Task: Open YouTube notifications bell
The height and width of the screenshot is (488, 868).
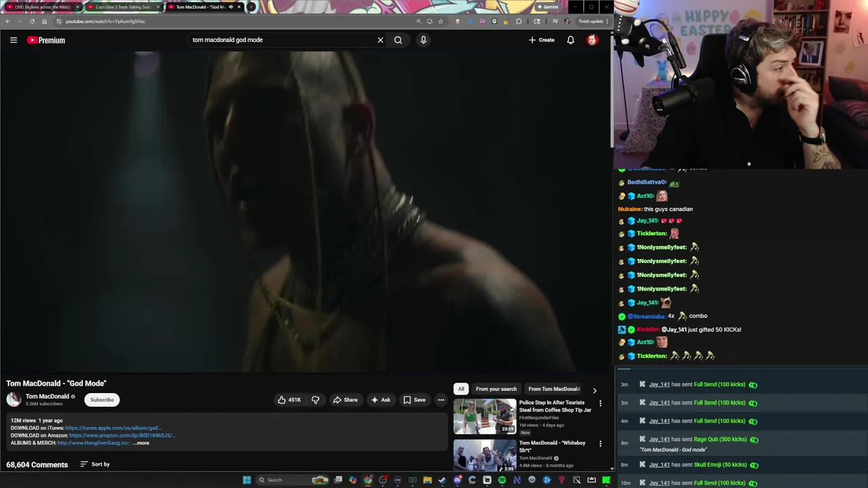Action: point(570,40)
